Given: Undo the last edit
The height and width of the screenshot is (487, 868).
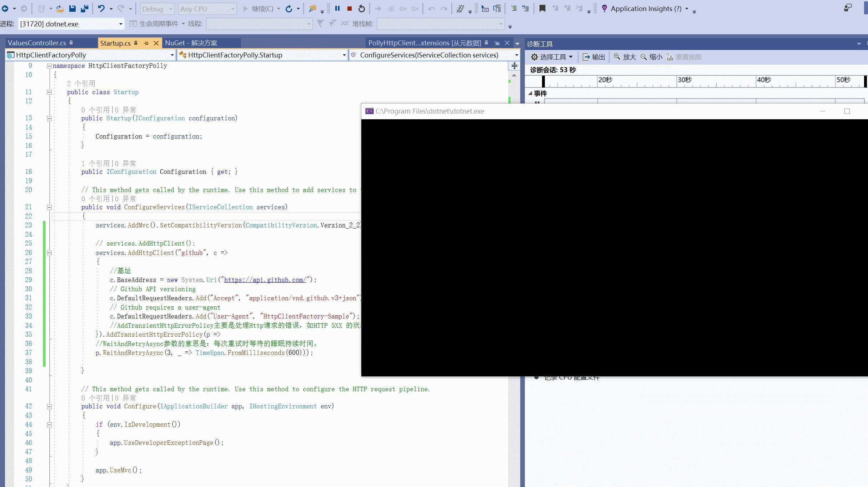Looking at the screenshot, I should click(x=101, y=9).
